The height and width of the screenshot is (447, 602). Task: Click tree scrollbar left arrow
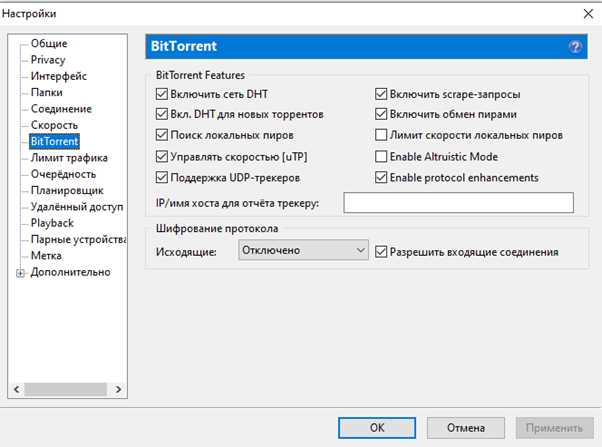click(x=17, y=389)
